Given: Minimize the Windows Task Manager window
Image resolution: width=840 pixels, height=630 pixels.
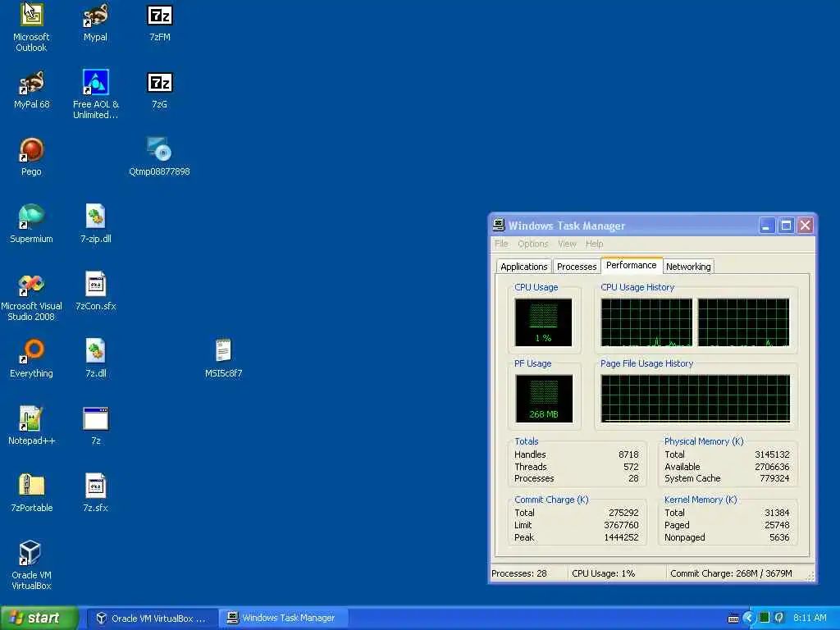Looking at the screenshot, I should coord(767,226).
